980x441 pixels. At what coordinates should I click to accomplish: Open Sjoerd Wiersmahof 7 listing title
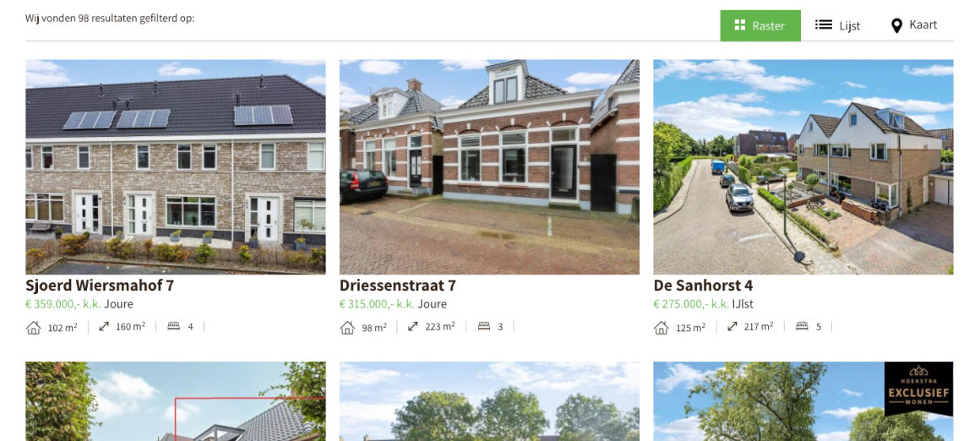point(100,286)
